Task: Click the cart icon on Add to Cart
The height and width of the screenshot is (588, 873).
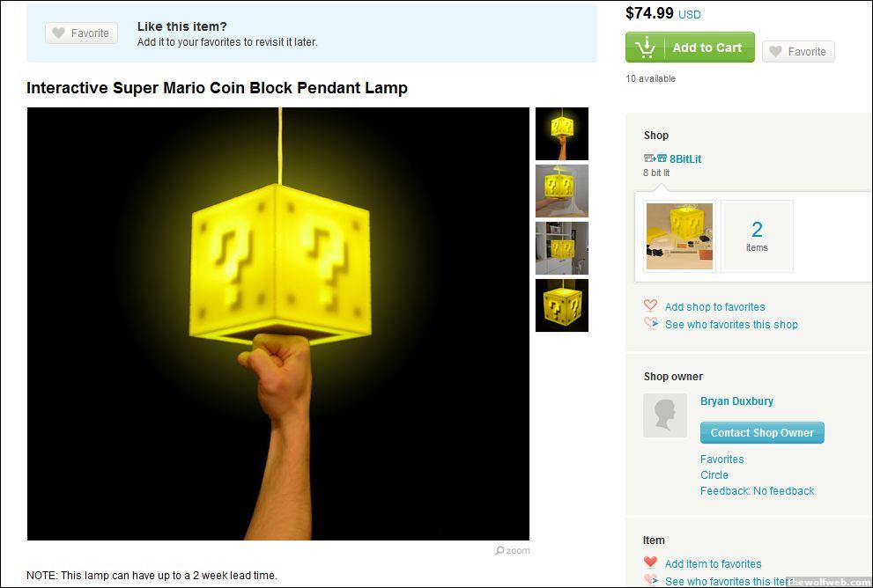Action: [646, 48]
